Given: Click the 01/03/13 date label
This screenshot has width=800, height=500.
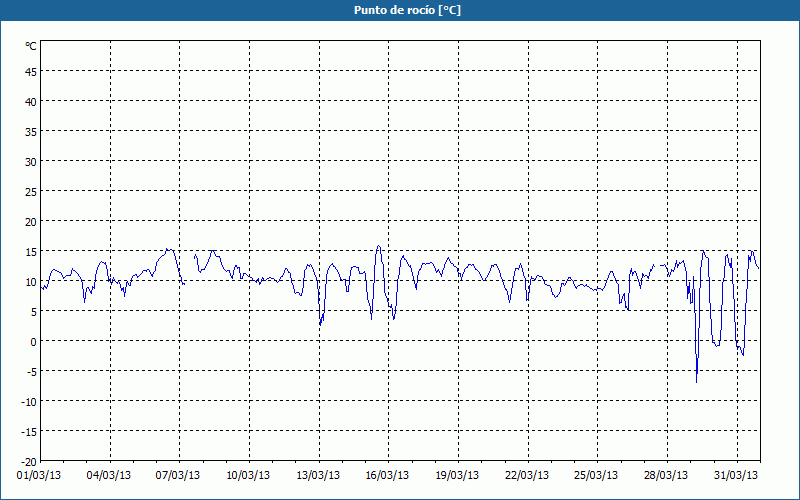Looking at the screenshot, I should click(x=39, y=476).
